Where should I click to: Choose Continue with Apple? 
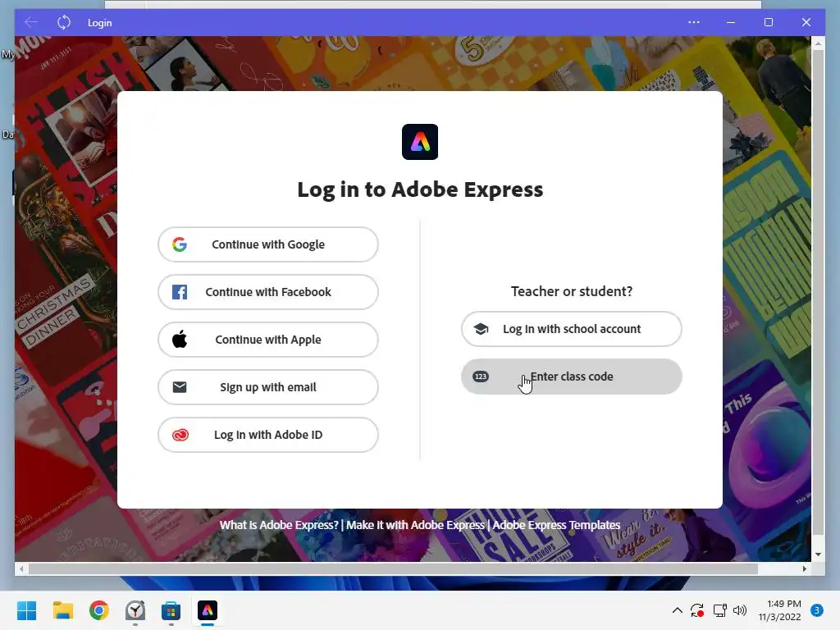pyautogui.click(x=268, y=340)
